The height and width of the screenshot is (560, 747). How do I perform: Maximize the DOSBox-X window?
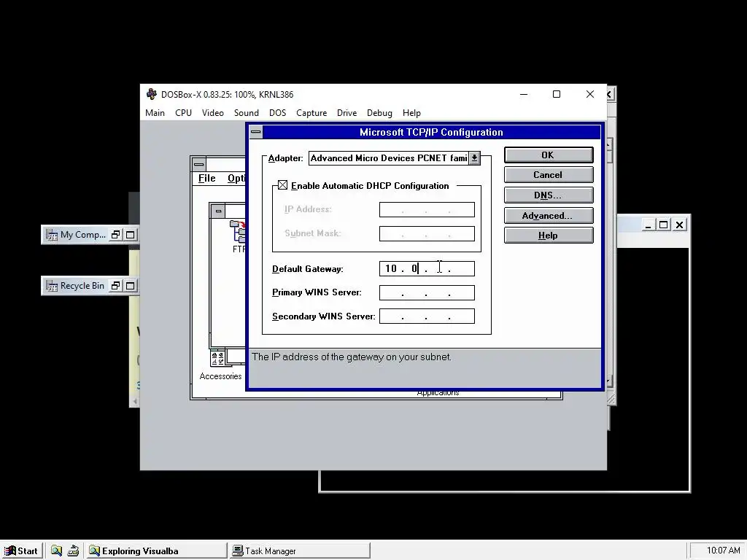(556, 94)
